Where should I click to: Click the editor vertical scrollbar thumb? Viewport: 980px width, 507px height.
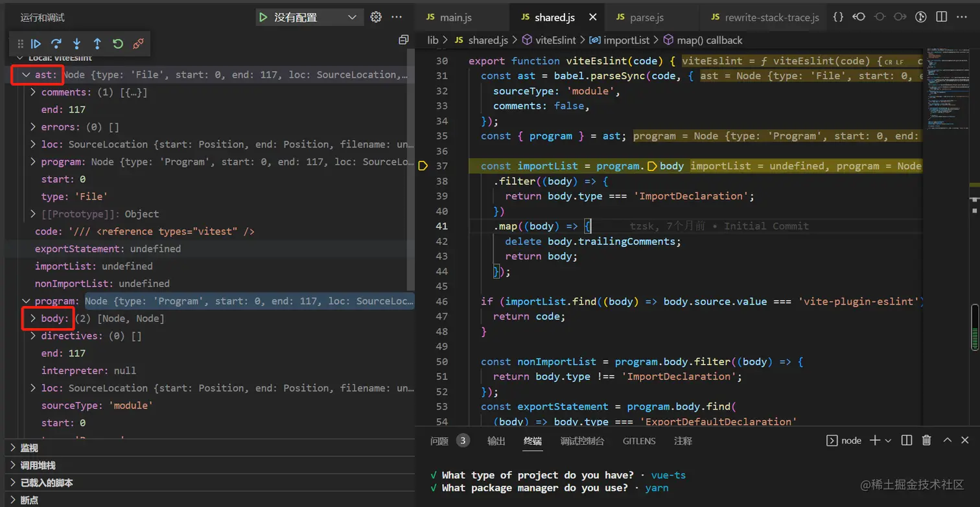coord(975,327)
